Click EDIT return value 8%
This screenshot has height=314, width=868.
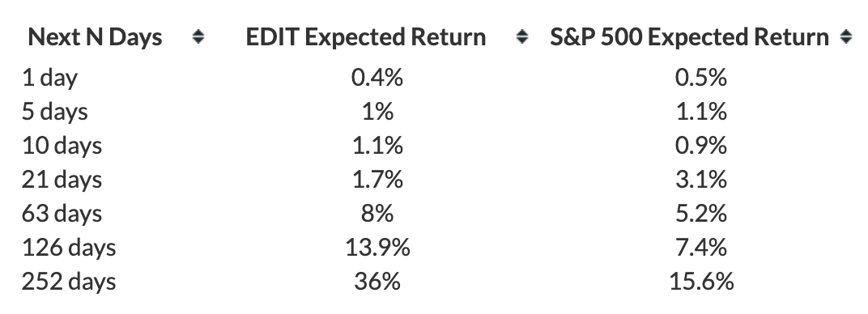377,214
